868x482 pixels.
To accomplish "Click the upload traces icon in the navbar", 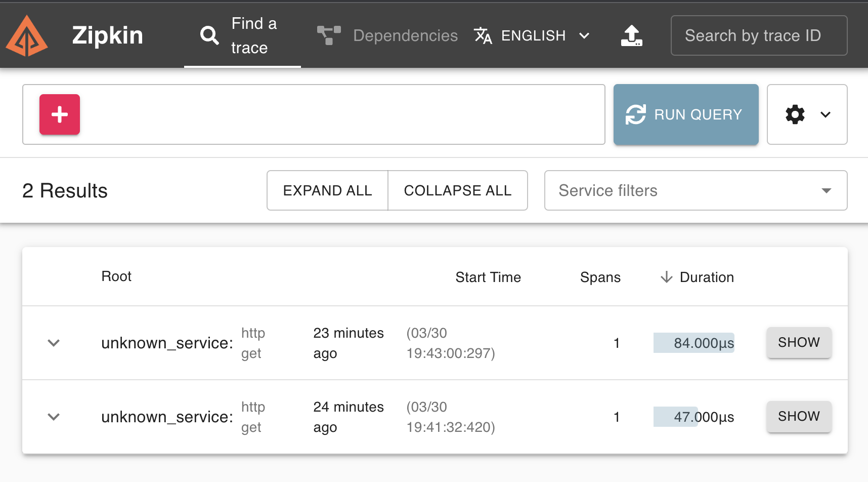I will (x=631, y=35).
